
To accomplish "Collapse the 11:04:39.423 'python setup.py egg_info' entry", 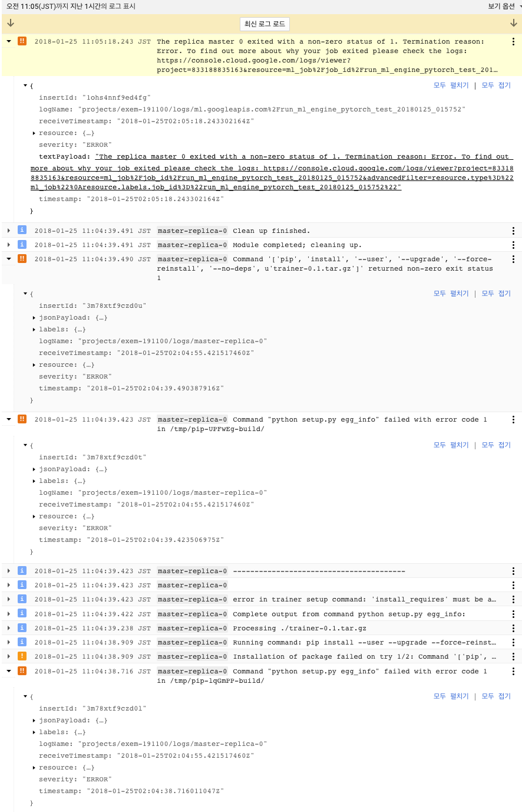I will (9, 419).
